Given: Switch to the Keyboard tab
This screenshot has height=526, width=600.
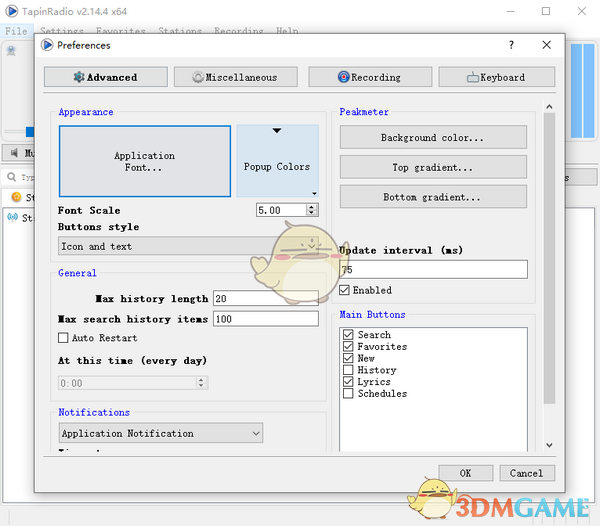Looking at the screenshot, I should pyautogui.click(x=496, y=77).
